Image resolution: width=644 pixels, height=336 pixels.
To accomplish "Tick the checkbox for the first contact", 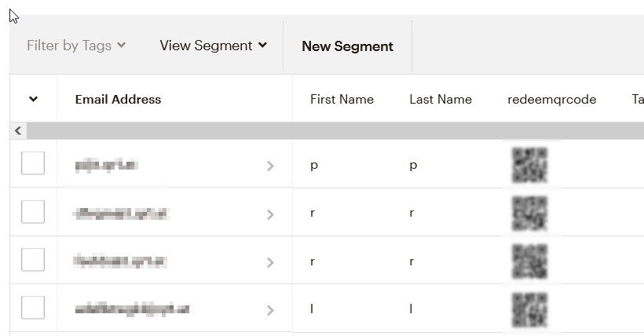I will (33, 163).
